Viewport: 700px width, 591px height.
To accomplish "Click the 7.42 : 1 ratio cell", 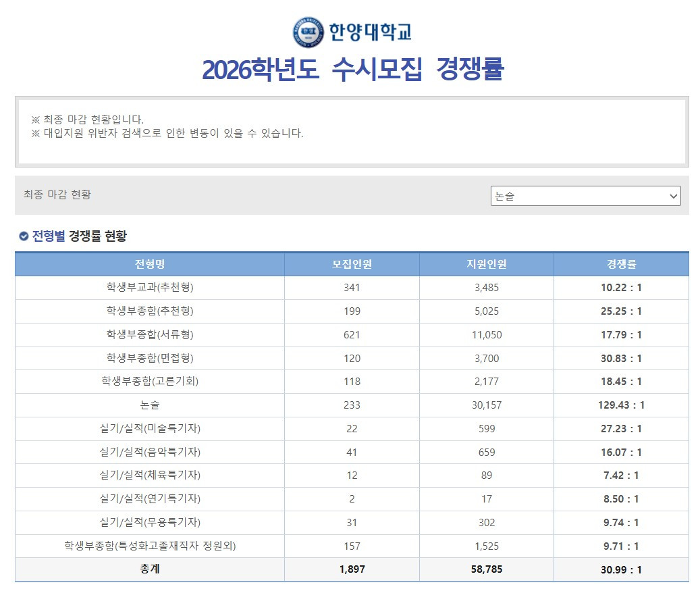I will [622, 476].
